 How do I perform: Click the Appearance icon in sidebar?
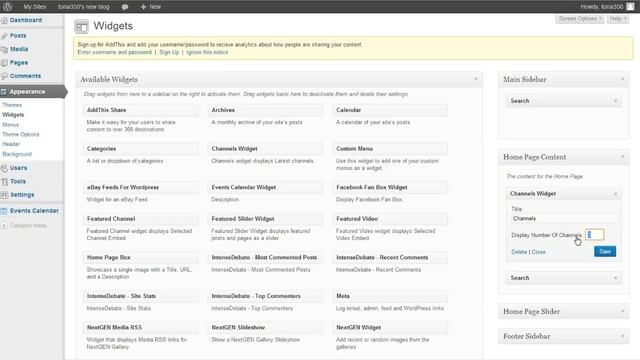pos(4,92)
